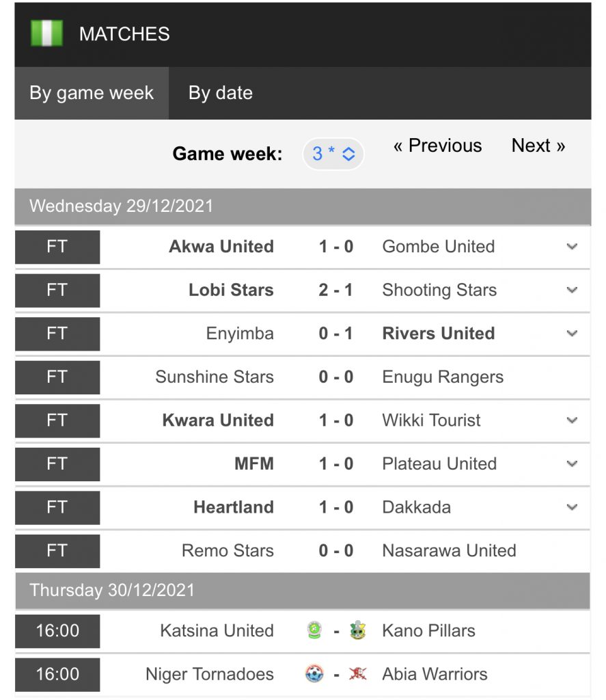Viewport: 606px width, 700px height.
Task: Click Abia Warriors club crest
Action: tap(357, 674)
